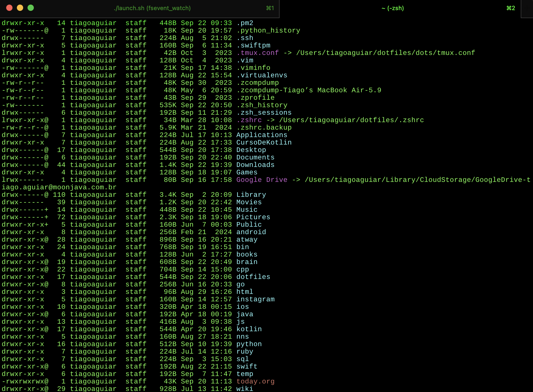Click the .tmux.conf symlink name
This screenshot has height=392, width=533.
[258, 53]
